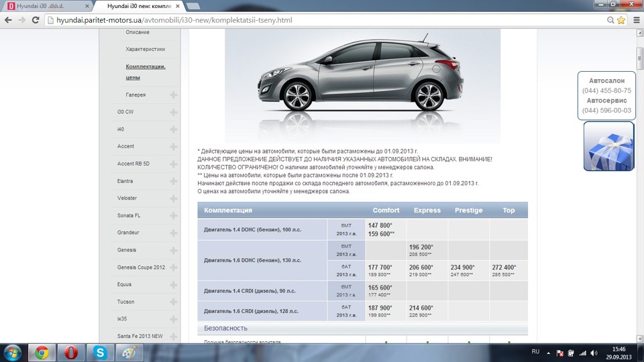The width and height of the screenshot is (644, 362).
Task: Select Elantra in the model menu
Action: click(125, 181)
